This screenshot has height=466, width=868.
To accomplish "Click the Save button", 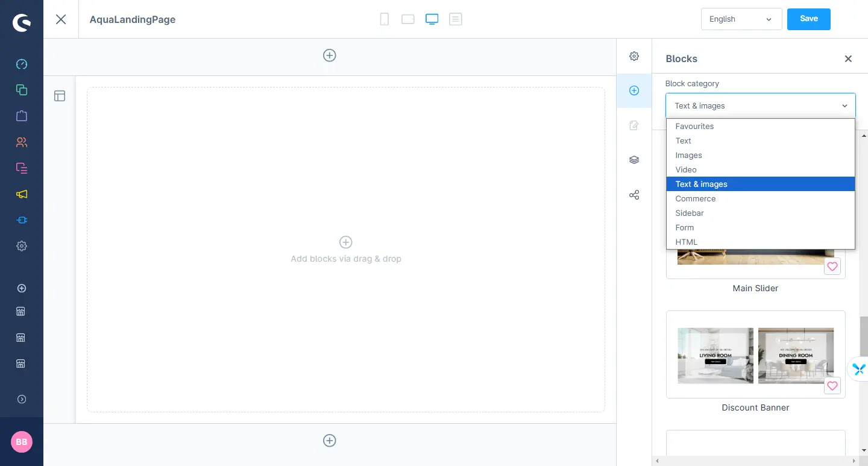I will pyautogui.click(x=808, y=19).
